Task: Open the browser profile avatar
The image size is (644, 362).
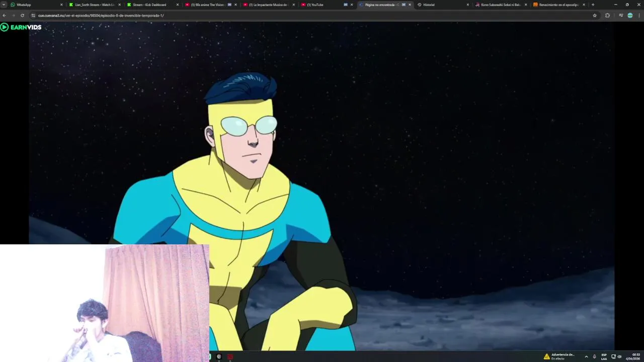Action: click(x=630, y=16)
